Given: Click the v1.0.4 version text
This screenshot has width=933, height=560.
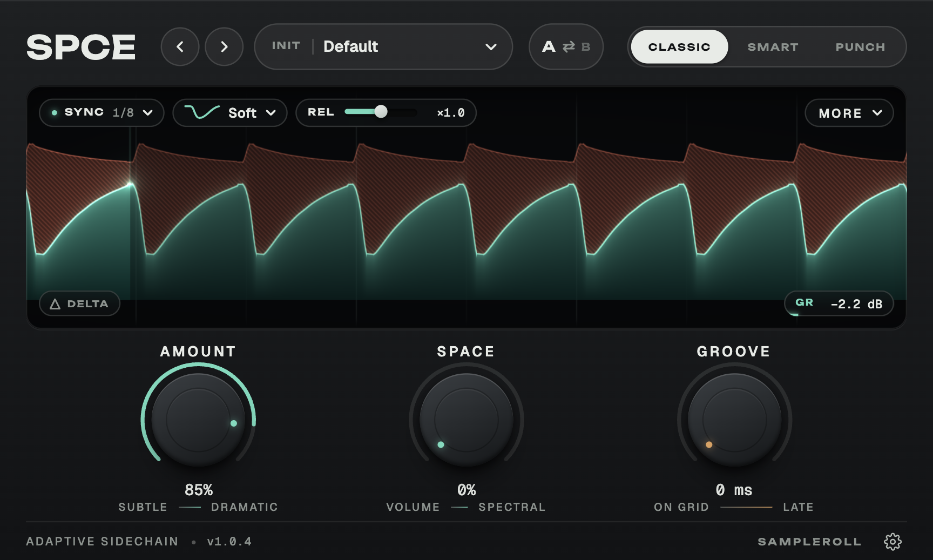Looking at the screenshot, I should pyautogui.click(x=229, y=541).
